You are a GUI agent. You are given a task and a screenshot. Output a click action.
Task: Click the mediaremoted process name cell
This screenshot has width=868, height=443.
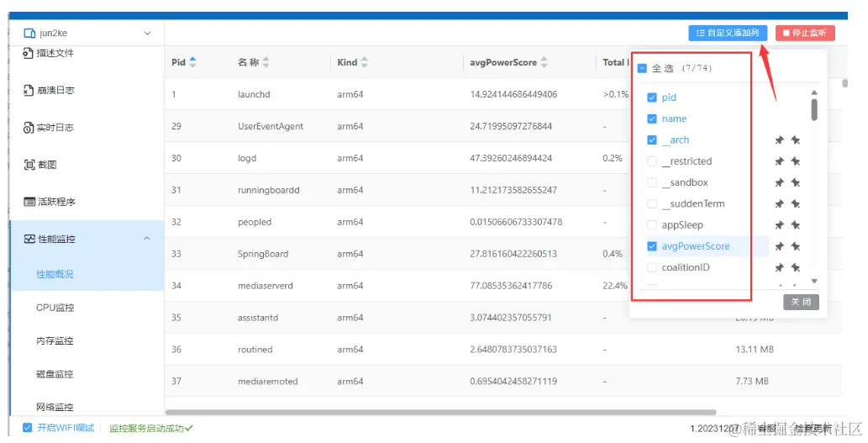[x=268, y=381]
